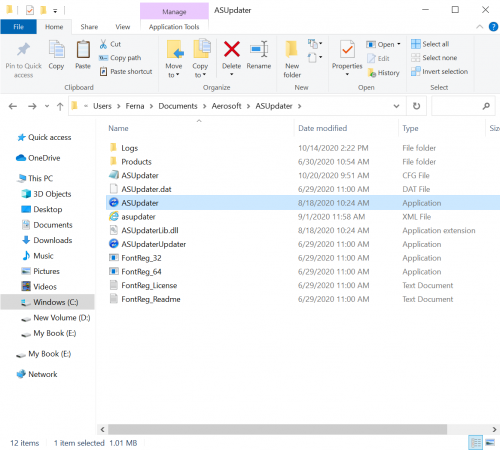The width and height of the screenshot is (500, 450).
Task: Click Ferna in the address breadcrumb
Action: pyautogui.click(x=135, y=106)
